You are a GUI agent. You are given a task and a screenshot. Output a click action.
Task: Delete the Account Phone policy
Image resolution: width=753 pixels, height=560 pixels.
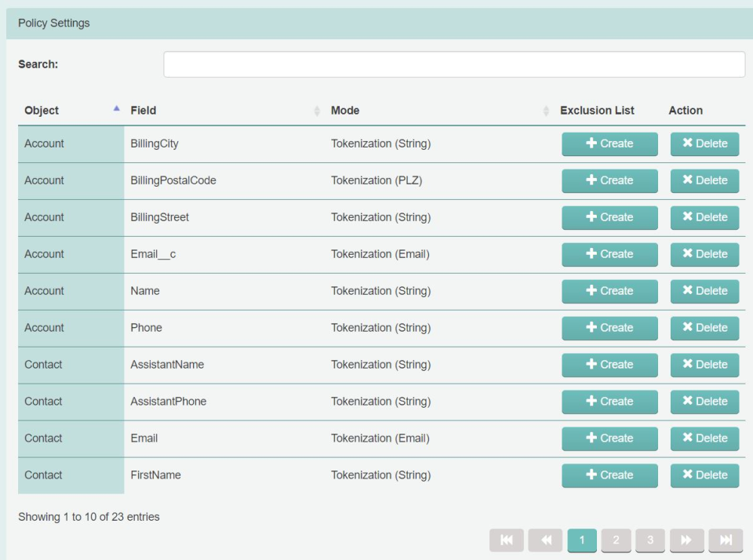[x=704, y=328]
